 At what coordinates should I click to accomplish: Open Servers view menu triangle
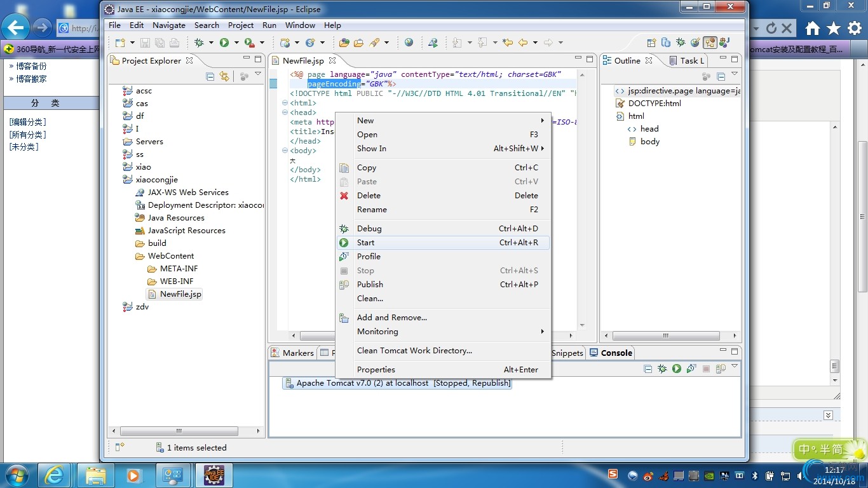tap(735, 367)
